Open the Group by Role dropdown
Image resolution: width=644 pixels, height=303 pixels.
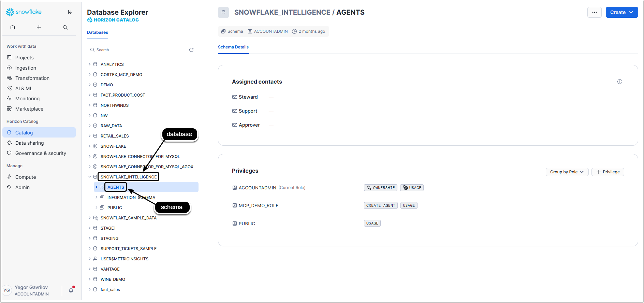pyautogui.click(x=567, y=172)
